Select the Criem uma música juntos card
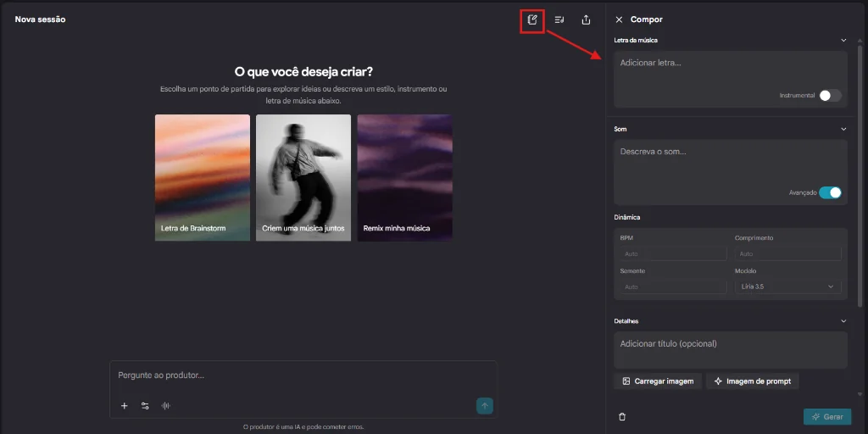This screenshot has height=434, width=868. coord(303,178)
